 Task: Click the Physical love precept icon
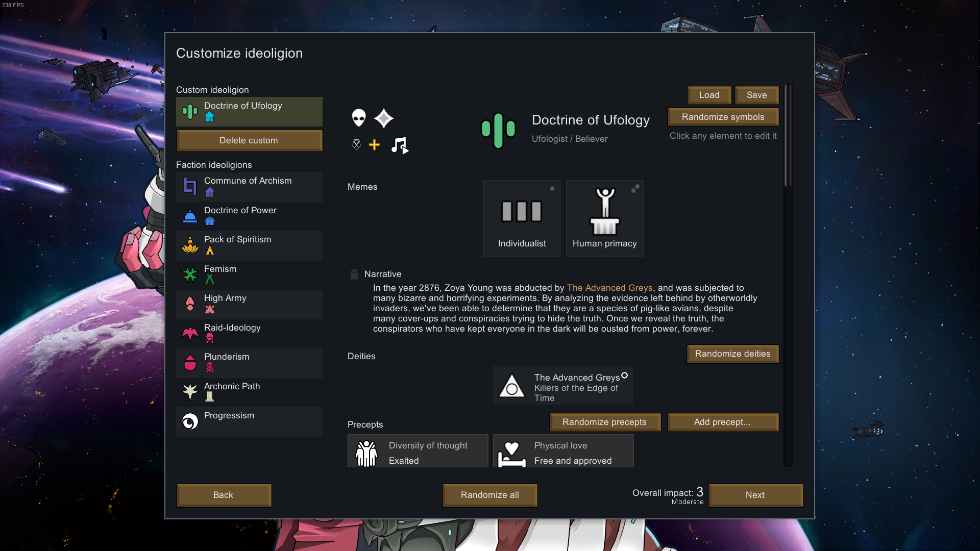click(511, 454)
